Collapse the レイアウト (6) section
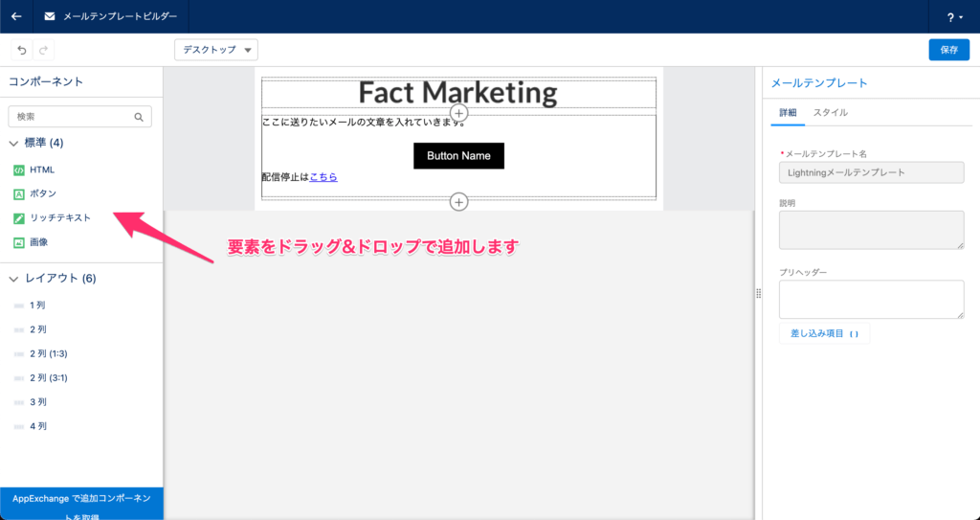This screenshot has height=520, width=980. pos(13,279)
